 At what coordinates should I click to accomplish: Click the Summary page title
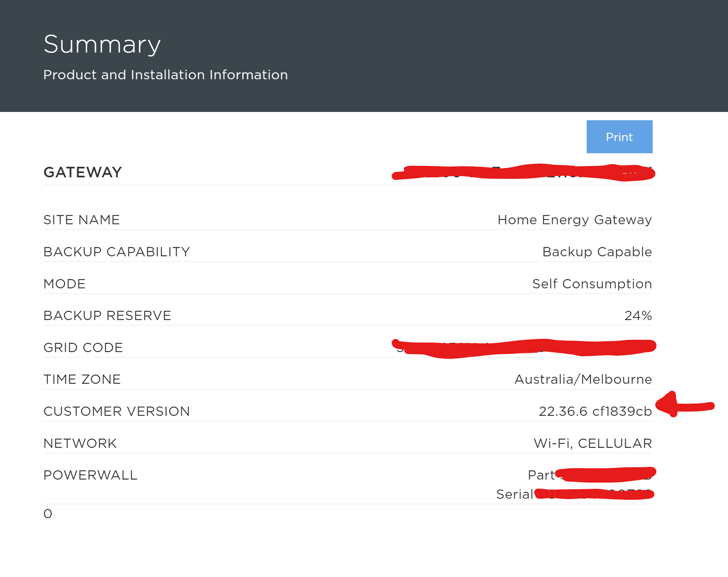coord(102,43)
